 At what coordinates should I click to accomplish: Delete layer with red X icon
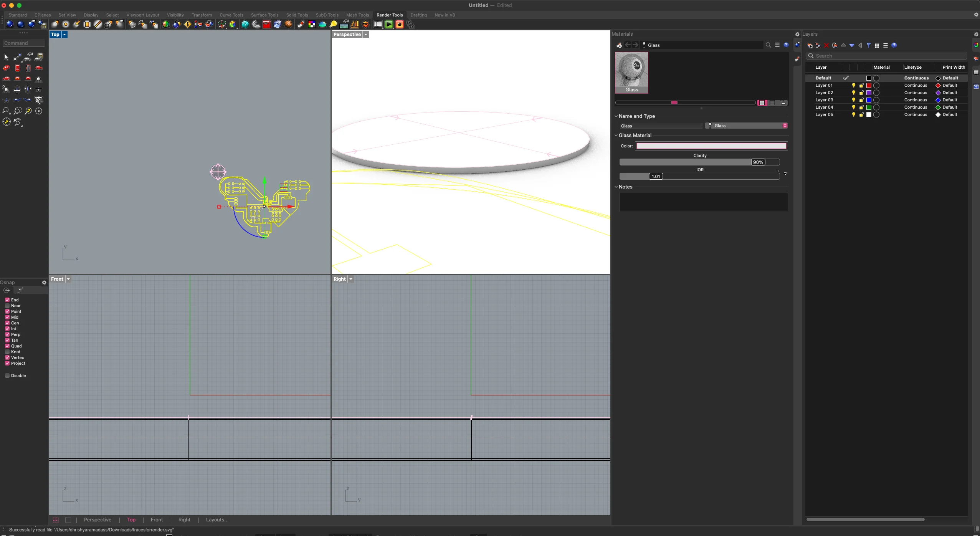click(826, 45)
